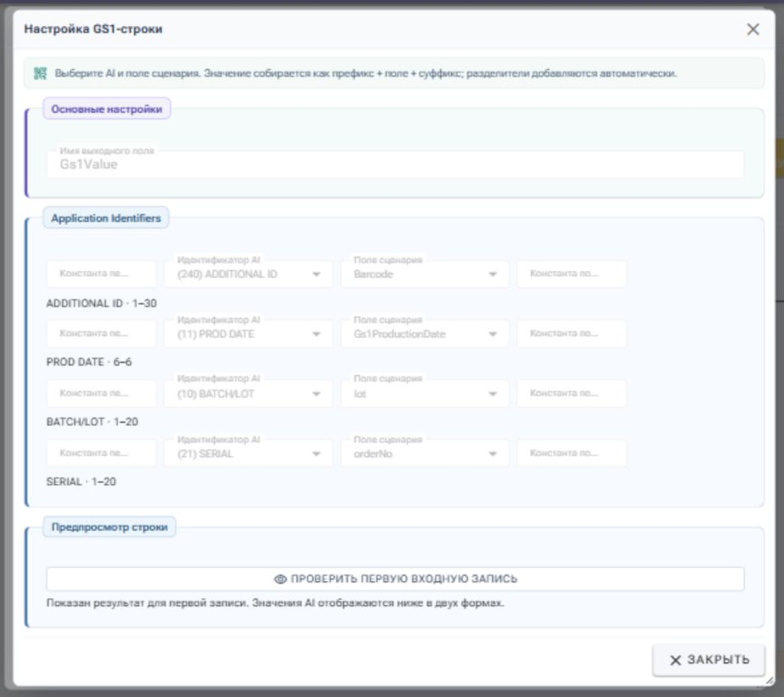Select the Application Identifiers section label
784x697 pixels.
(x=106, y=218)
